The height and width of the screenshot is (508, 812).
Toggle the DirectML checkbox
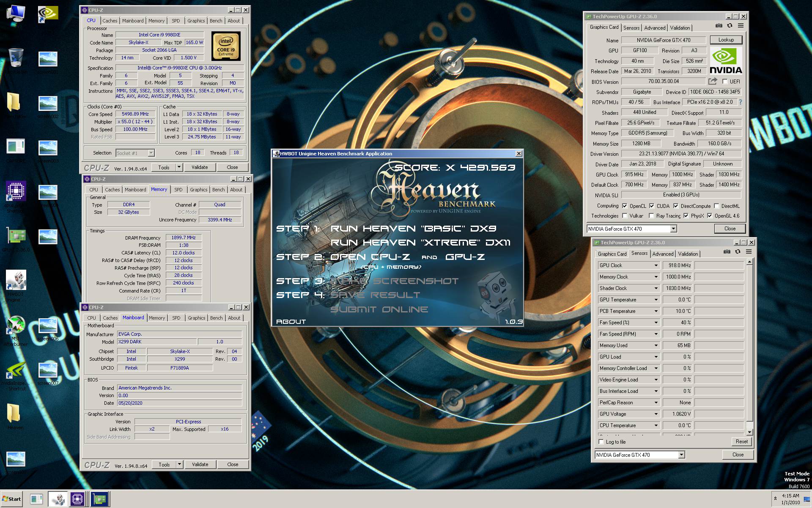716,206
